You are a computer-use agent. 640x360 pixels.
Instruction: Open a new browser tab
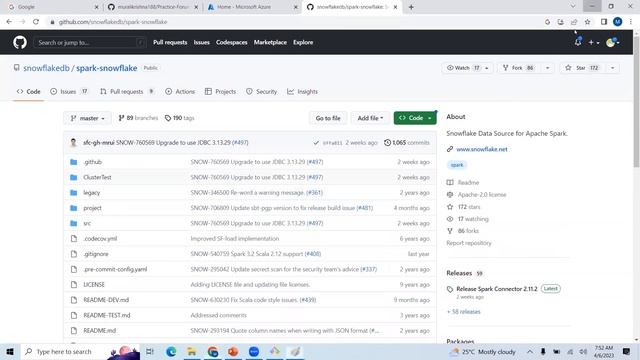411,7
